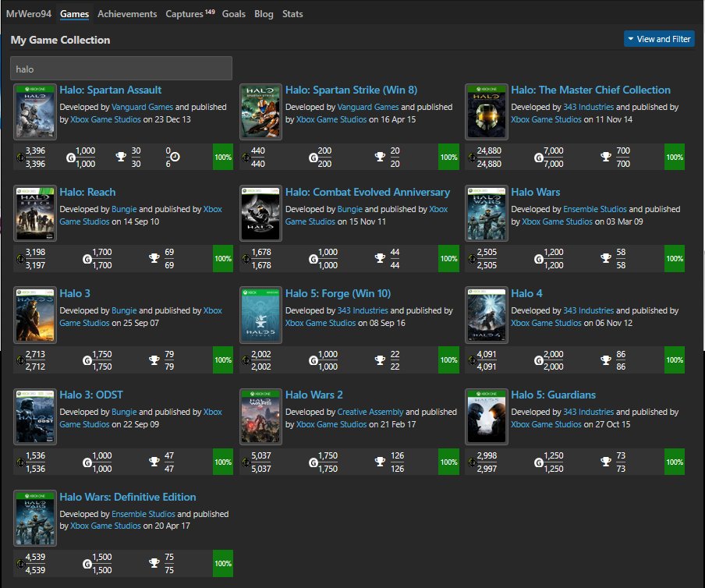This screenshot has height=588, width=705.
Task: Open the Captures tab
Action: pyautogui.click(x=190, y=14)
